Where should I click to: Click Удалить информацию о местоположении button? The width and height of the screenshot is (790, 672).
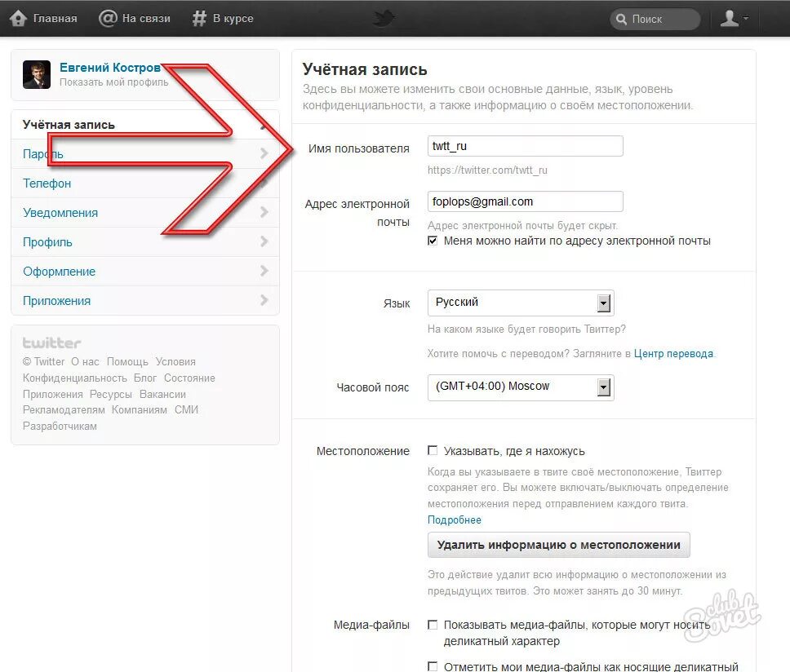(558, 545)
